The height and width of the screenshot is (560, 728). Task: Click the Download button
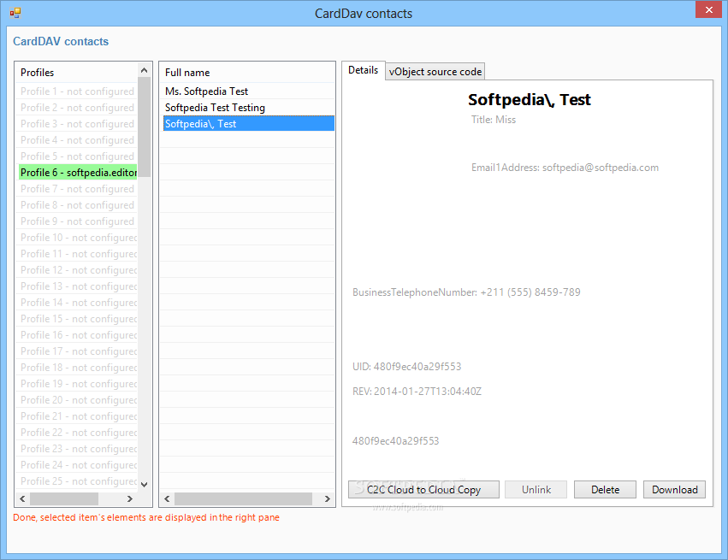[x=674, y=490]
